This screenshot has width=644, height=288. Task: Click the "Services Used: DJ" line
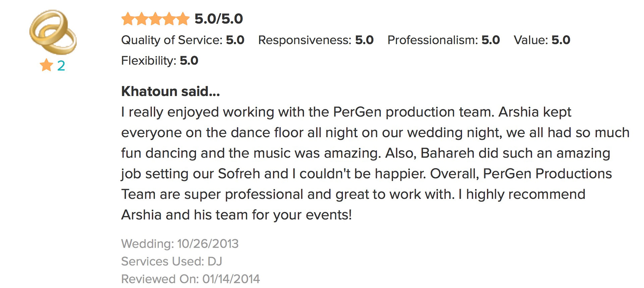point(171,261)
